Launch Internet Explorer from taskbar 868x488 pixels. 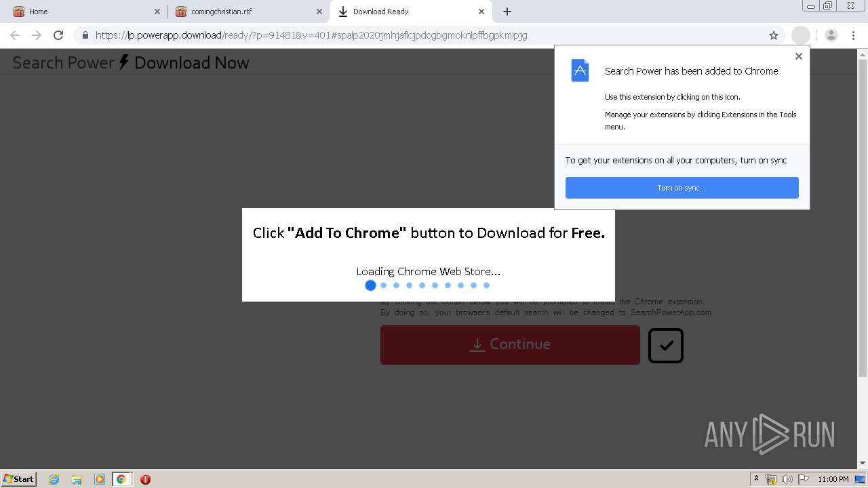coord(54,479)
